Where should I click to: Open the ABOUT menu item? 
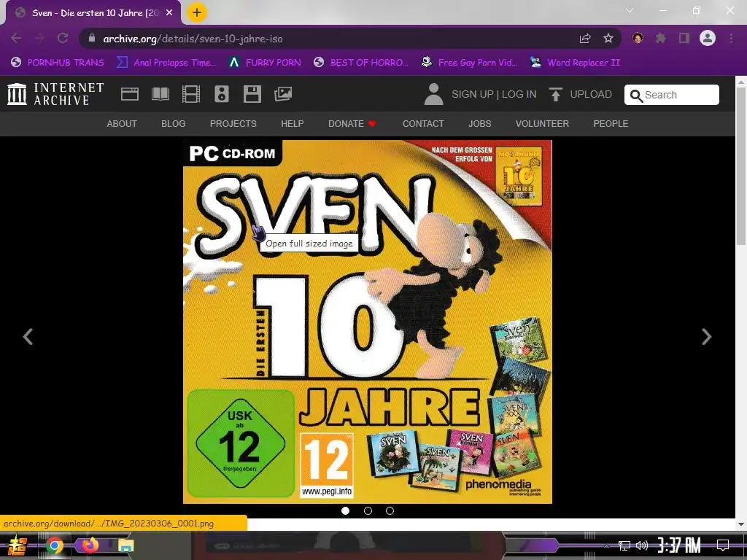pyautogui.click(x=122, y=124)
